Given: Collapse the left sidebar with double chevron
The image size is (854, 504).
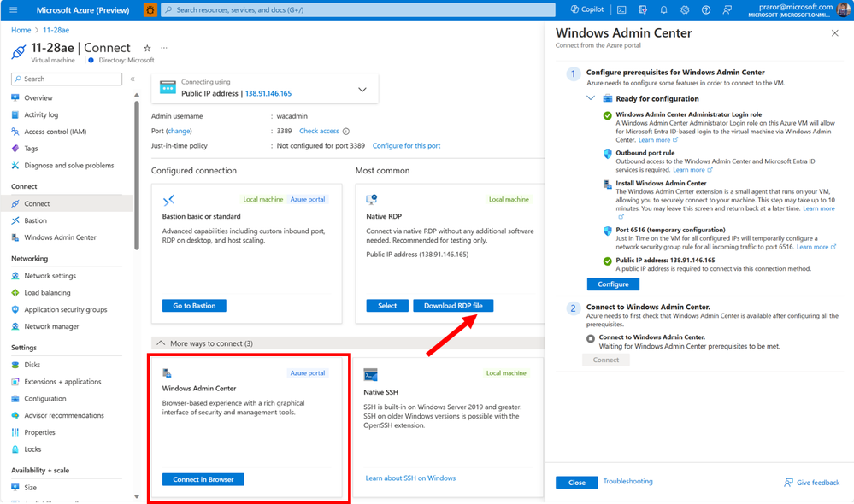Looking at the screenshot, I should (133, 79).
